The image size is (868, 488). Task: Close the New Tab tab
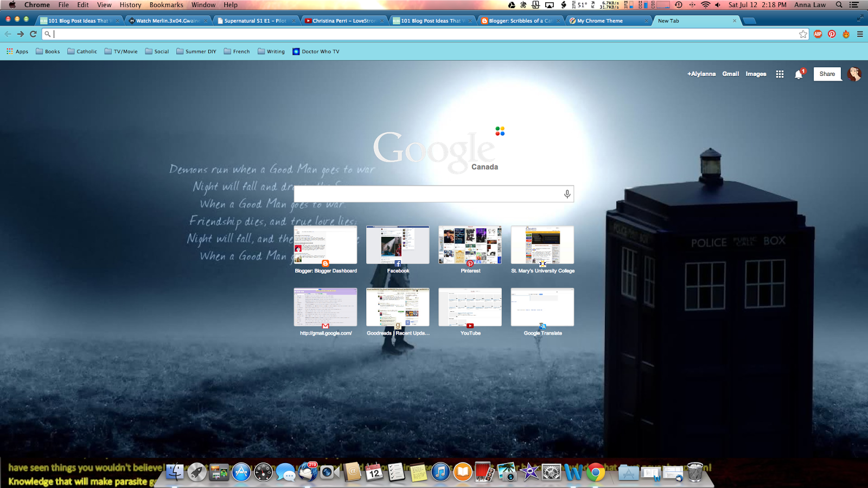coord(735,21)
